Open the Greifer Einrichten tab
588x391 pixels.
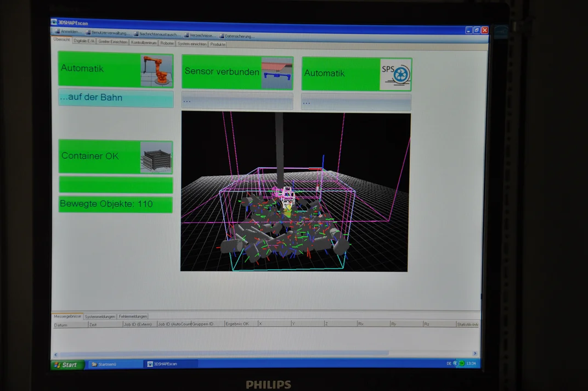[x=113, y=42]
